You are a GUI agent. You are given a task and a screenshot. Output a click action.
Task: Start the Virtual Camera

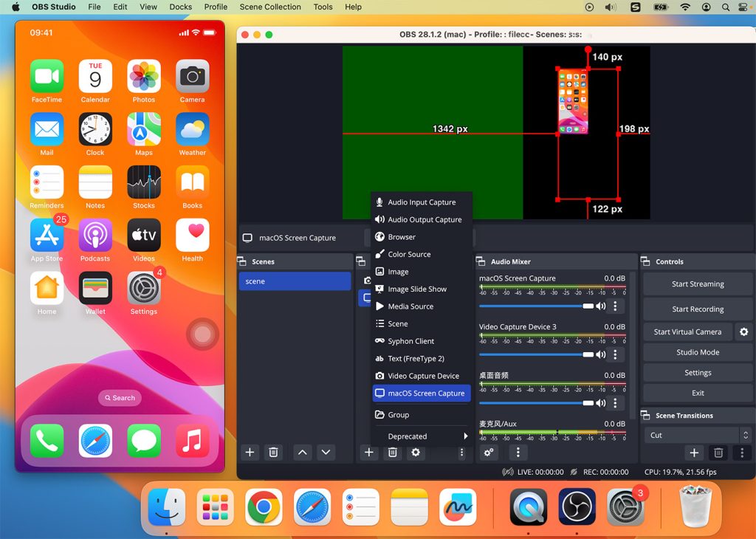(687, 332)
